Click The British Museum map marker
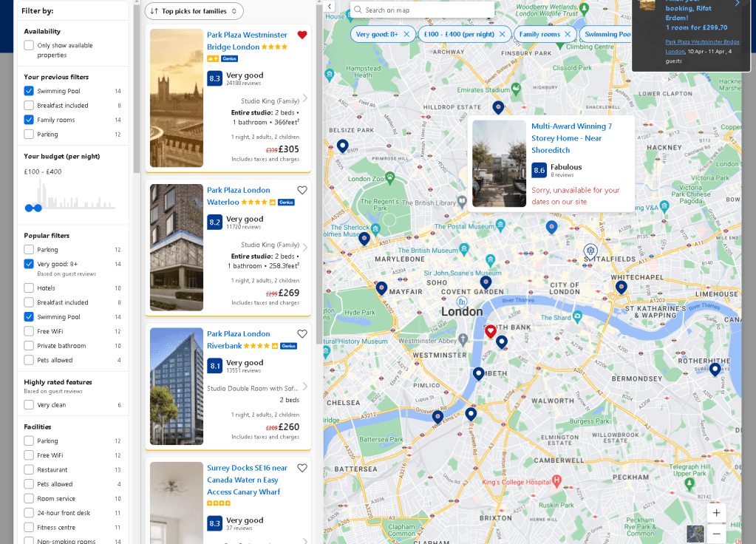 click(x=464, y=249)
